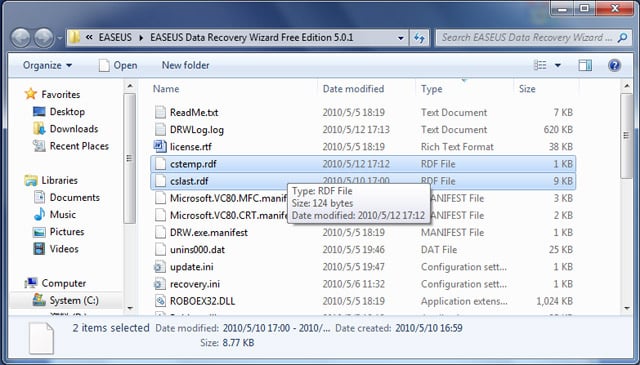Select the file name DRWLog.log
Viewport: 640px width, 365px height.
point(197,129)
